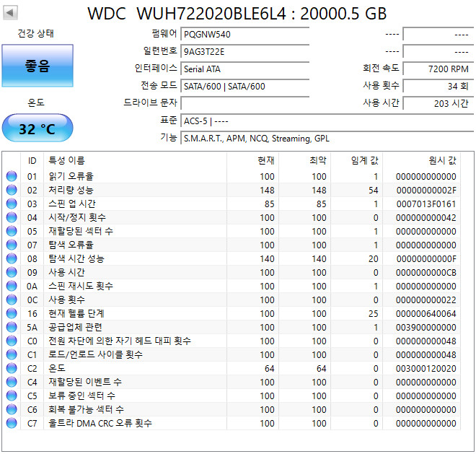Viewport: 476px width, 454px height.
Task: Select the 건강 상태 label
Action: [x=36, y=33]
